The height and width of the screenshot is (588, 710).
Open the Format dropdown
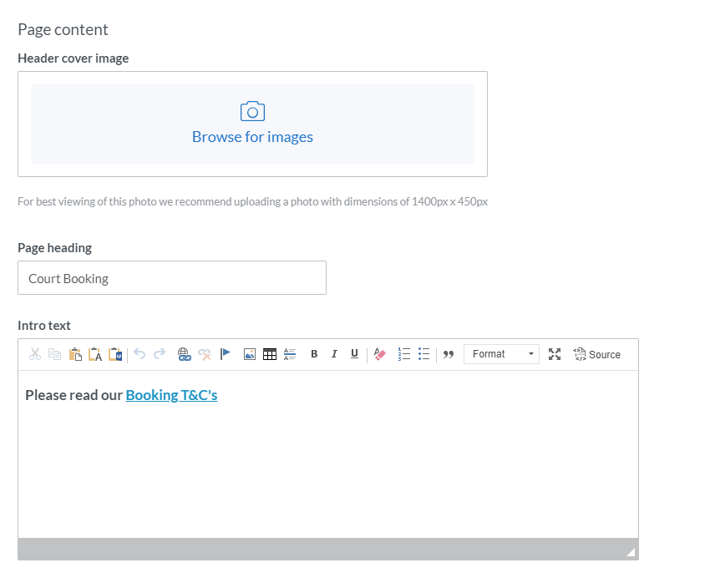(x=501, y=354)
